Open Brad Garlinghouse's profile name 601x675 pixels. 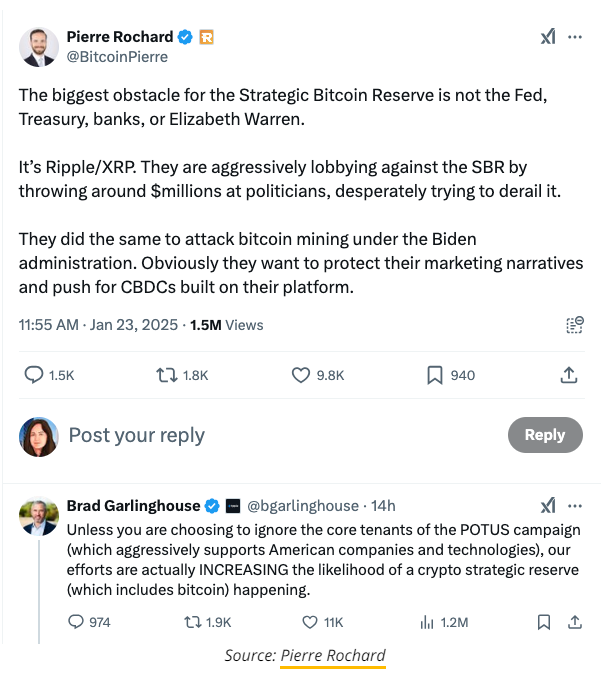coord(133,505)
